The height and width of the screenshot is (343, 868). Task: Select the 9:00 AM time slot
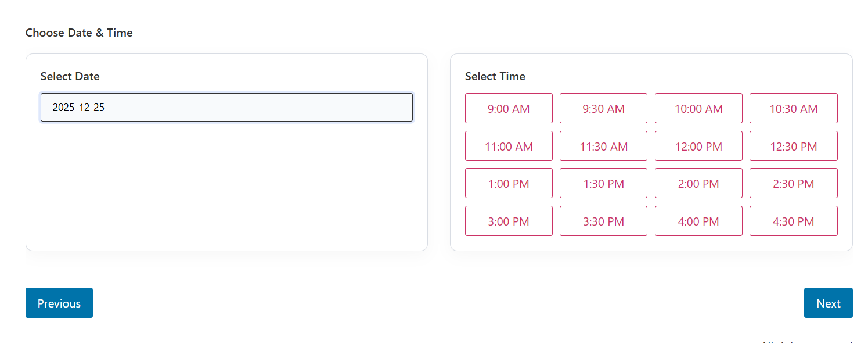509,108
